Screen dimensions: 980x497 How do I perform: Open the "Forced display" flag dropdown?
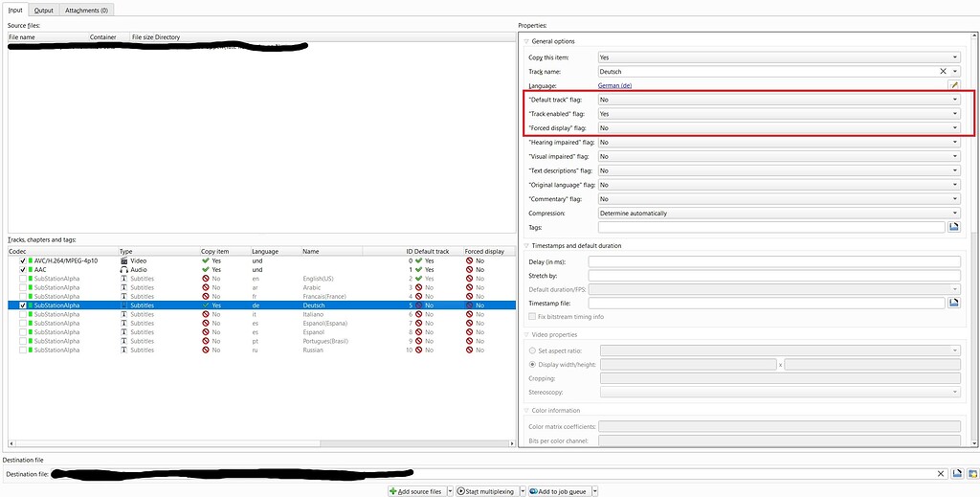click(778, 127)
